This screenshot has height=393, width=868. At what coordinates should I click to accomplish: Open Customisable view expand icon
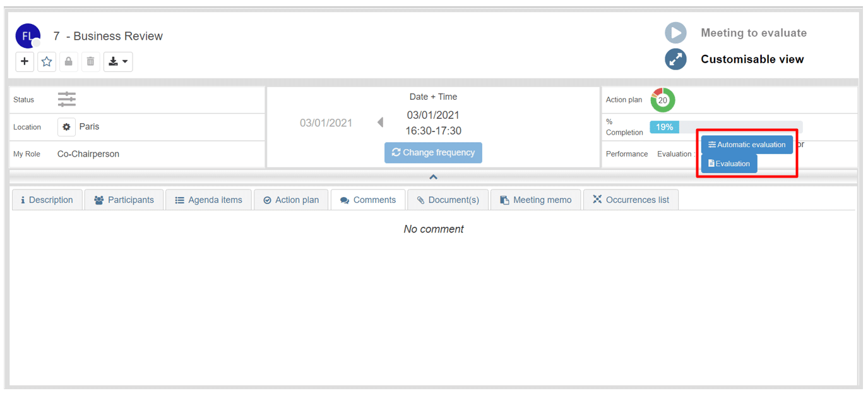click(675, 59)
